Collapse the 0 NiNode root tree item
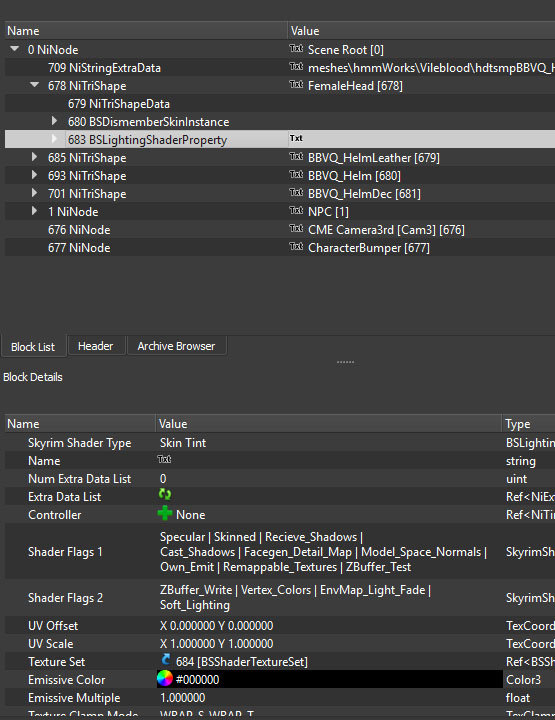Image resolution: width=555 pixels, height=720 pixels. tap(15, 49)
